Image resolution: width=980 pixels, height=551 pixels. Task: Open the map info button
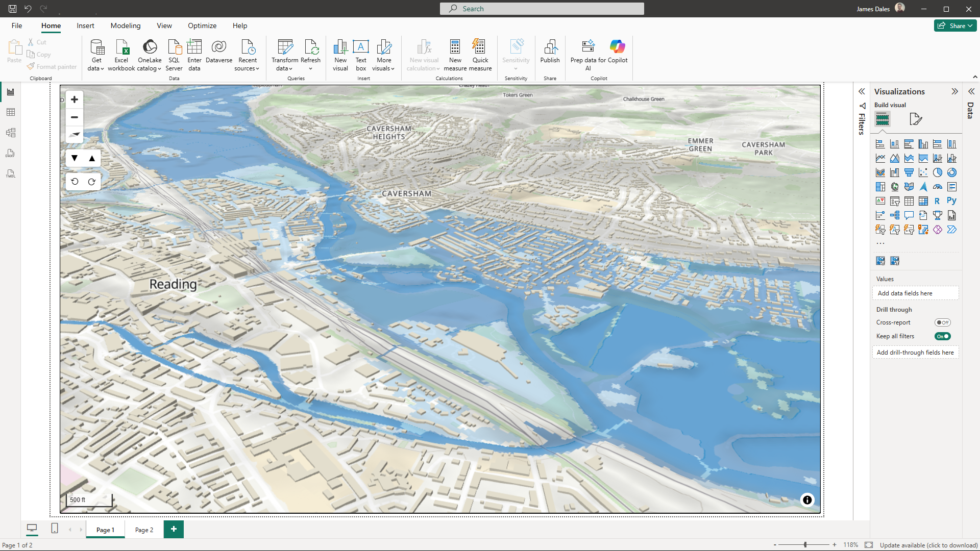click(x=807, y=500)
